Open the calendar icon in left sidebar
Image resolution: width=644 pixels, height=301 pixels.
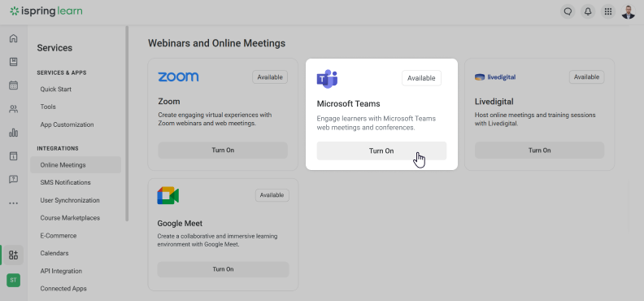[14, 85]
